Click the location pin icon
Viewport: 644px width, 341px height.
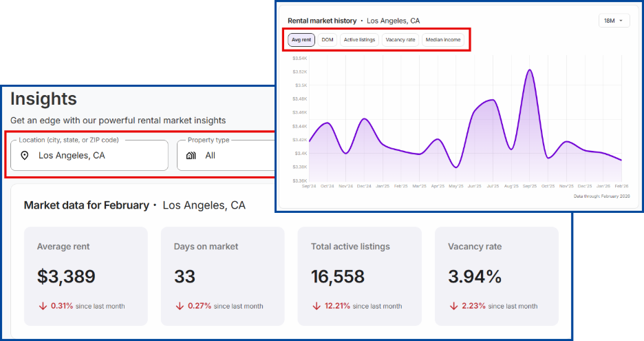[25, 156]
